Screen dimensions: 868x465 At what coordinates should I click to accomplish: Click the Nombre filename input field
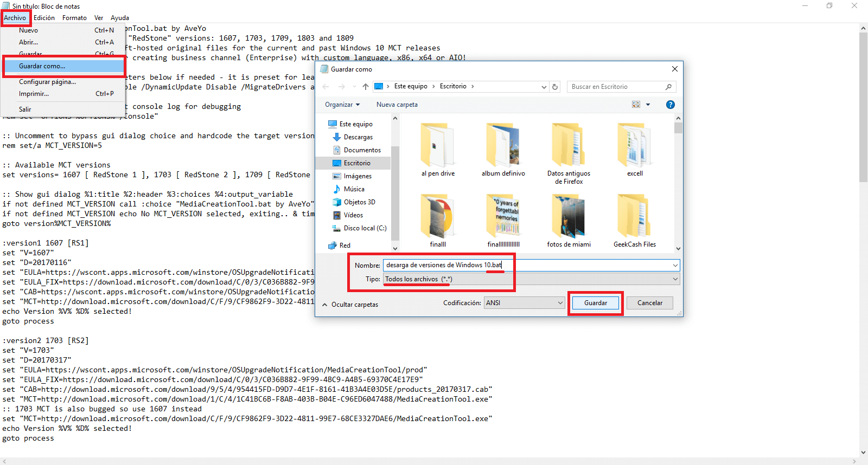[x=527, y=265]
